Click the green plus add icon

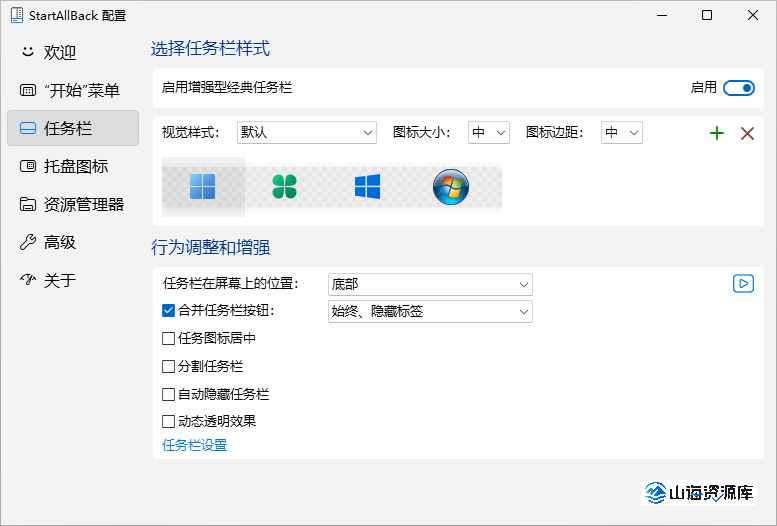[x=716, y=133]
